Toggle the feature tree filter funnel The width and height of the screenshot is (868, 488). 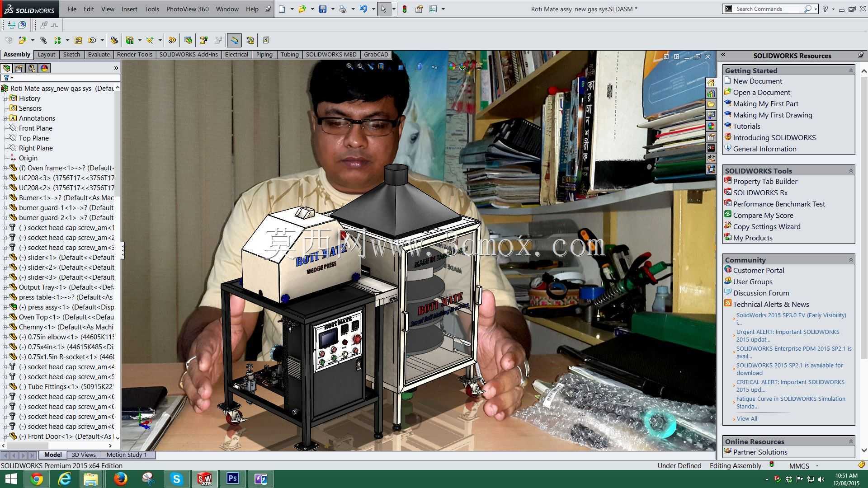[x=6, y=78]
